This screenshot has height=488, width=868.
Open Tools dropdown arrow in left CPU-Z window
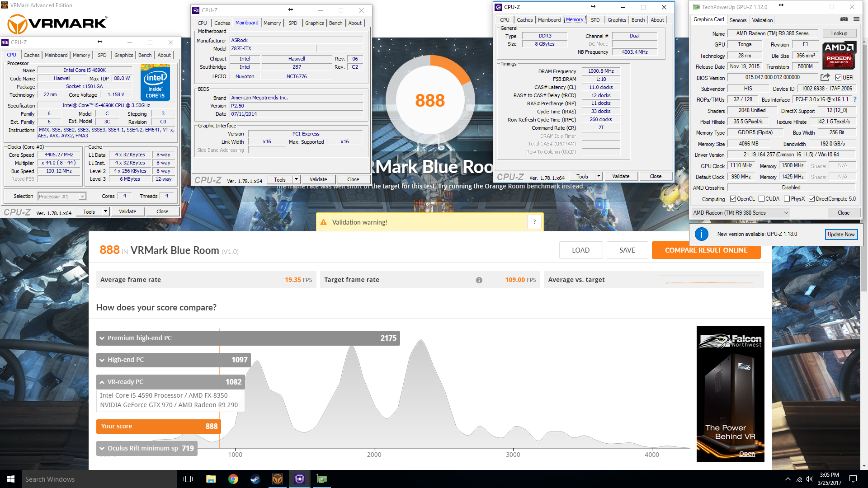point(105,211)
